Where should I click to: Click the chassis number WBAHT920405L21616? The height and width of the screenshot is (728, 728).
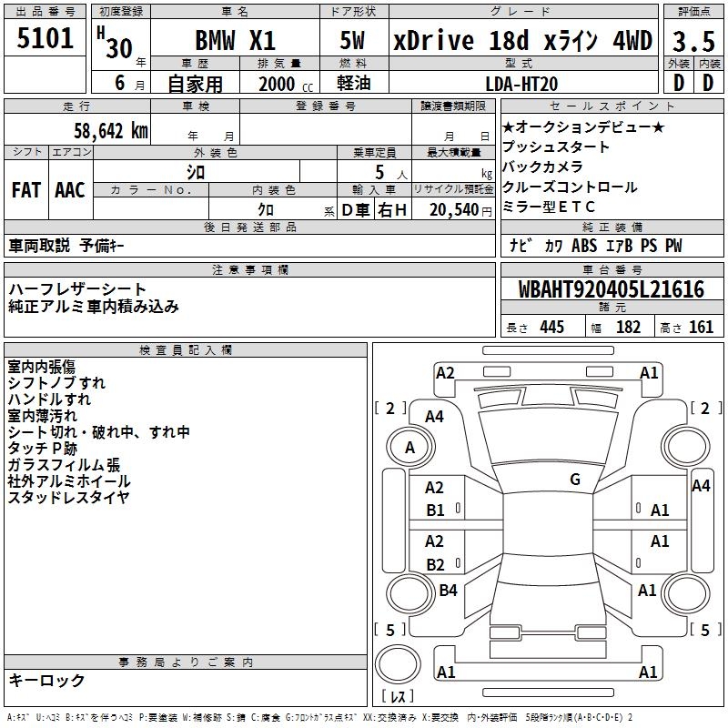click(x=612, y=290)
